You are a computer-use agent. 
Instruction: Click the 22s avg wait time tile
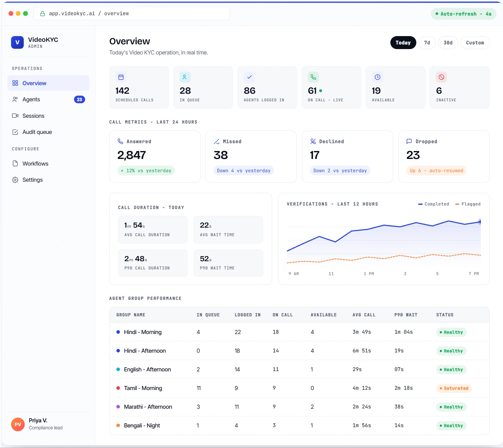coord(228,230)
